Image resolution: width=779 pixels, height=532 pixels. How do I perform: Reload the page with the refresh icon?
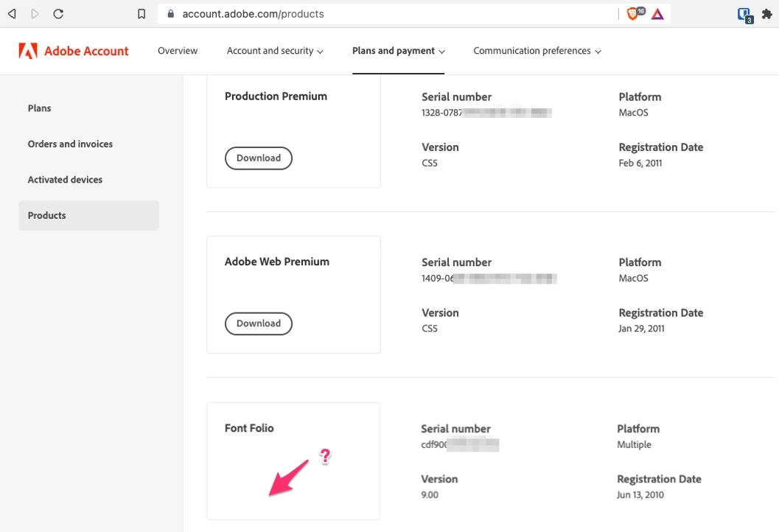pyautogui.click(x=58, y=14)
